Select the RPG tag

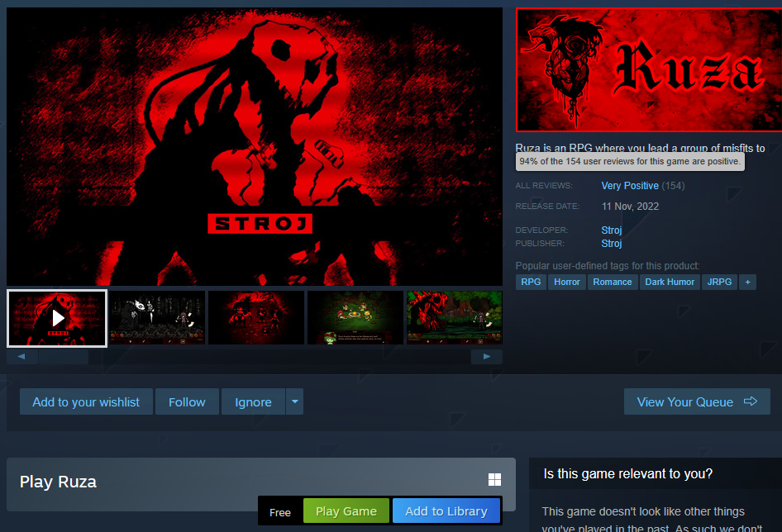531,282
